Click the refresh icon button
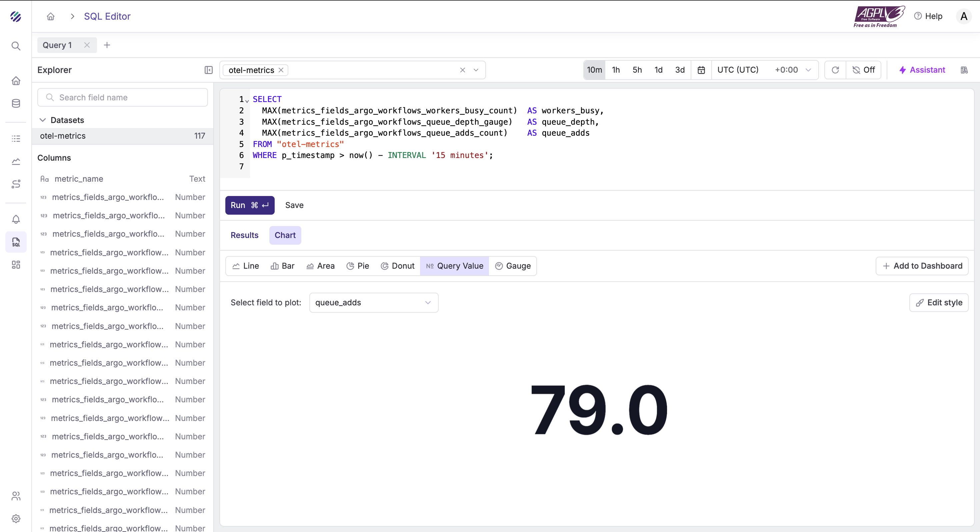 pos(835,70)
